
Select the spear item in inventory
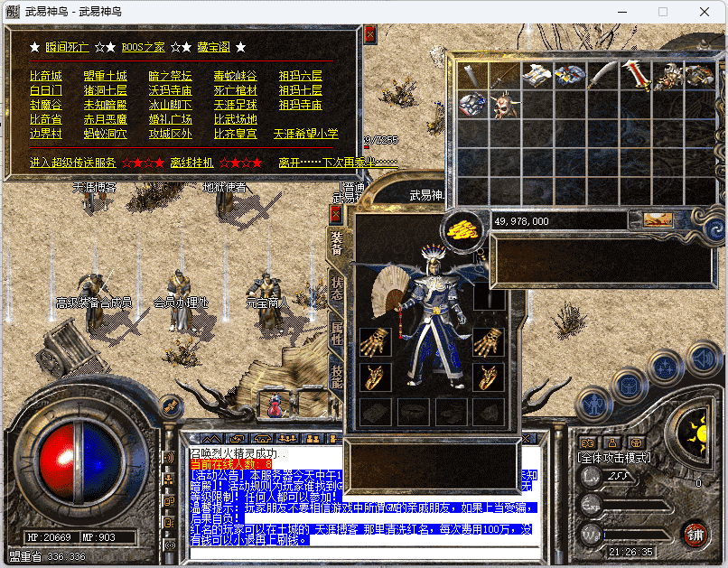(x=505, y=75)
